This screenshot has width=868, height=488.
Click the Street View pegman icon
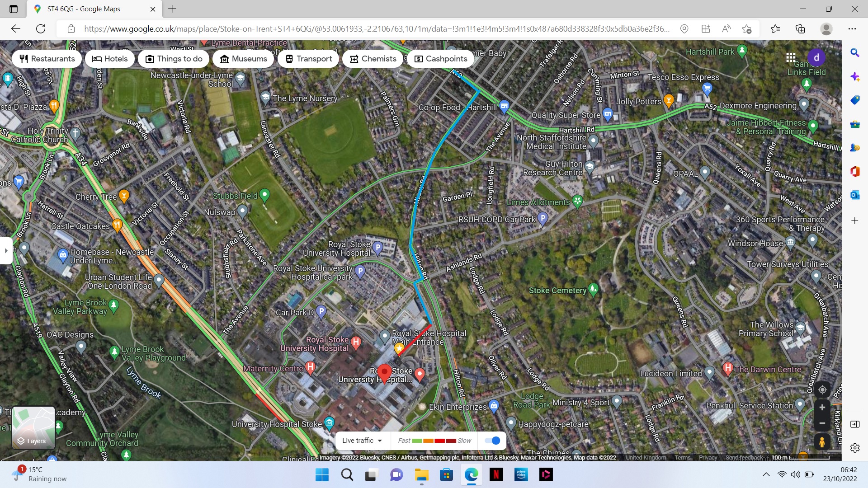[822, 441]
